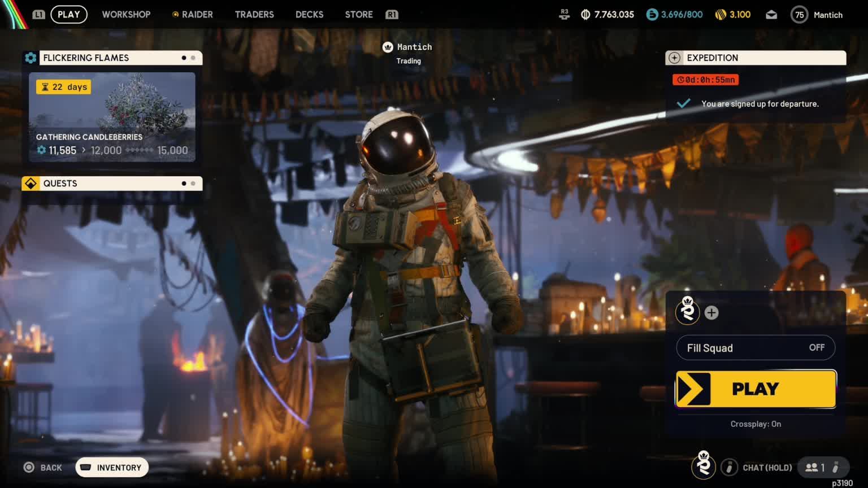Click the 15,000 goal value

click(172, 150)
